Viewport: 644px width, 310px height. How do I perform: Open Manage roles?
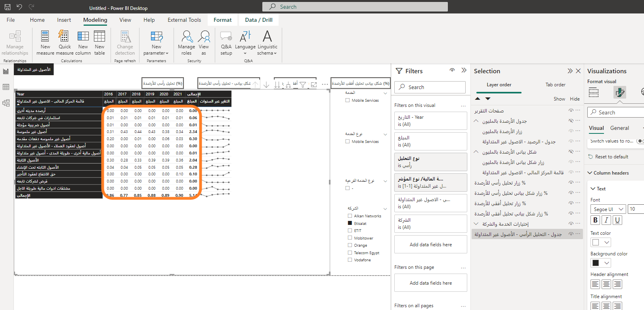(x=186, y=43)
